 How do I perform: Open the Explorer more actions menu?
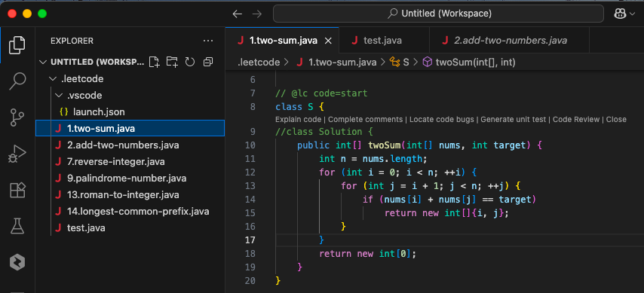[x=208, y=41]
